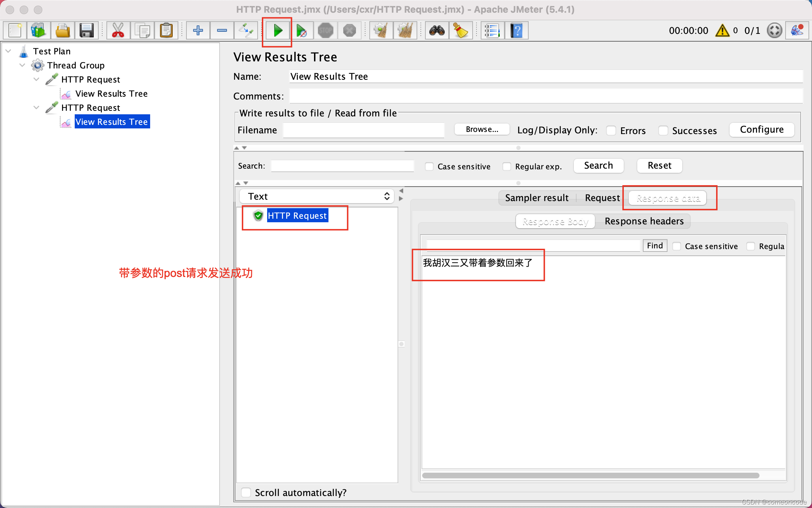
Task: Collapse the second HTTP Request node
Action: [36, 108]
